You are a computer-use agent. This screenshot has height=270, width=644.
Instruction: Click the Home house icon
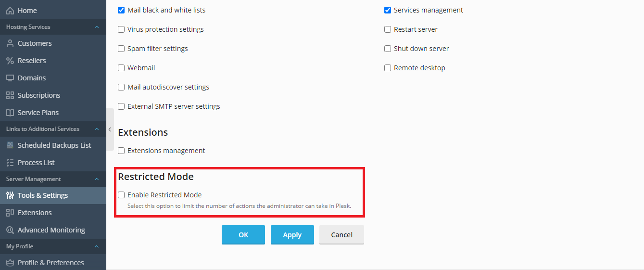click(10, 10)
